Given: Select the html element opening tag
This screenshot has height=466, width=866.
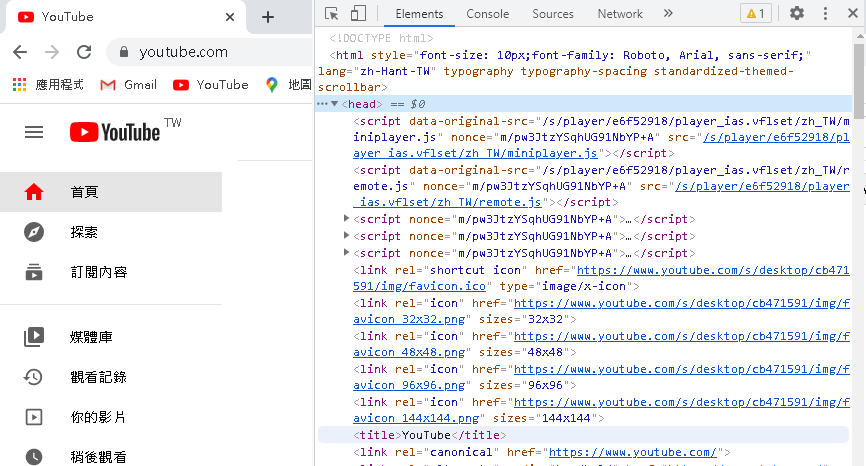Looking at the screenshot, I should 564,71.
